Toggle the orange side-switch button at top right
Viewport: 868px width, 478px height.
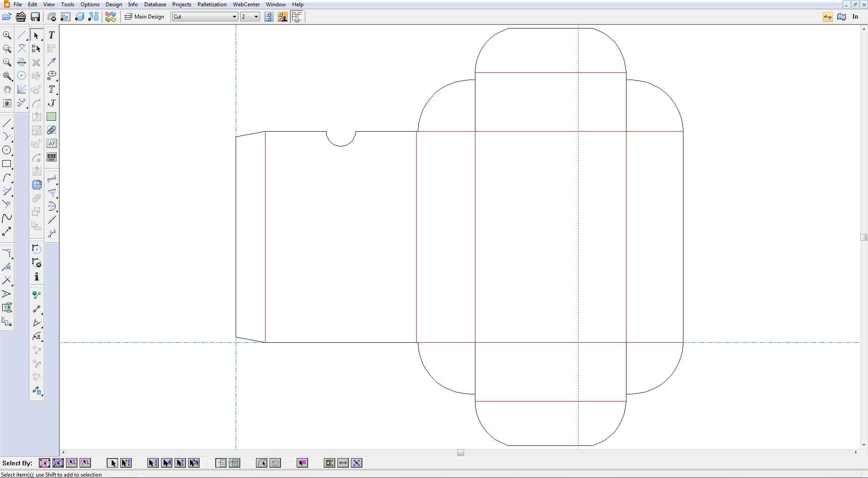pyautogui.click(x=827, y=17)
